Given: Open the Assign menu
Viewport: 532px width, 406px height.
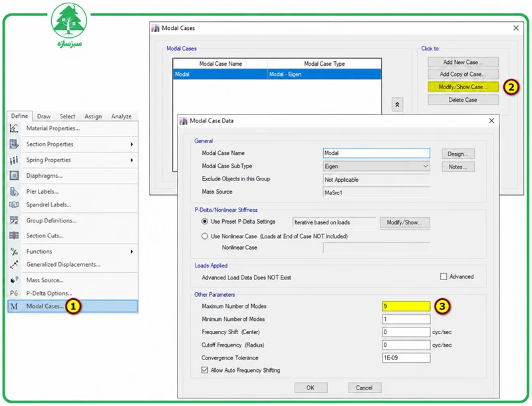Looking at the screenshot, I should [x=93, y=116].
